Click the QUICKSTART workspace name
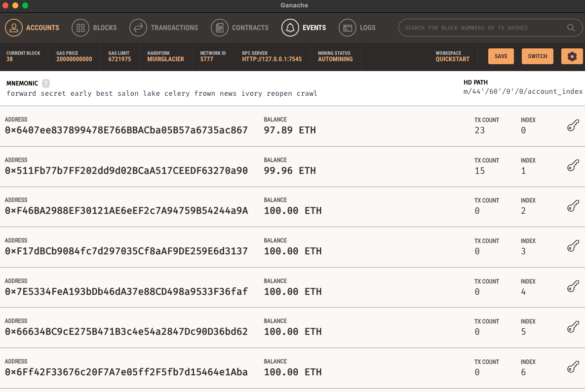Screen dimensions: 585x392 click(453, 59)
